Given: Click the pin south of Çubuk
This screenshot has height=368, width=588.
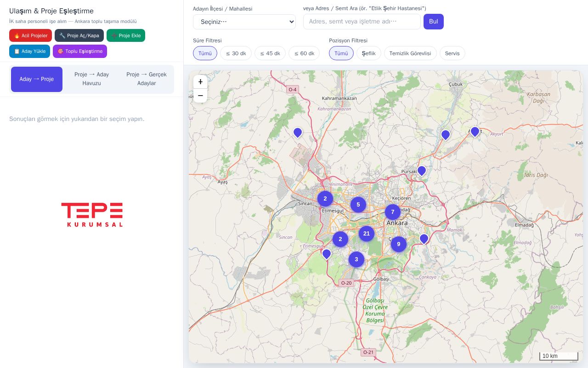Looking at the screenshot, I should (x=446, y=135).
